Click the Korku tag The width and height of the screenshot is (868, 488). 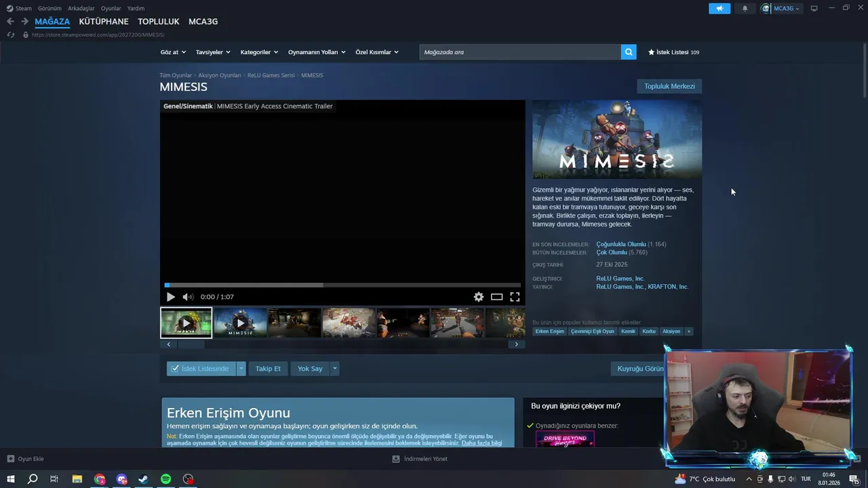tap(649, 331)
